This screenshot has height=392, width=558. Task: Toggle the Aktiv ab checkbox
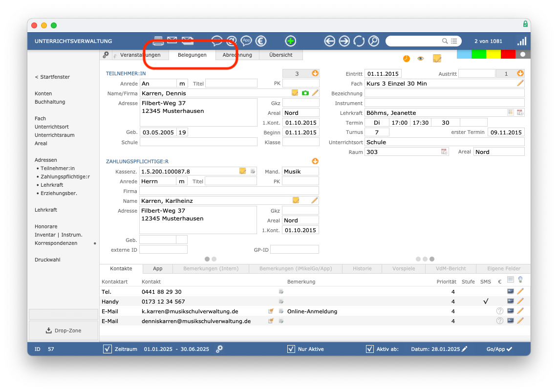pos(370,349)
